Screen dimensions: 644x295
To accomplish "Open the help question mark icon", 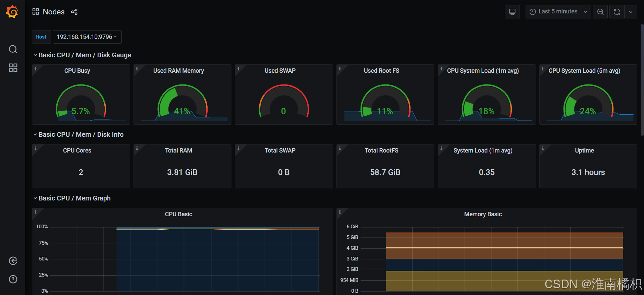I will 13,279.
